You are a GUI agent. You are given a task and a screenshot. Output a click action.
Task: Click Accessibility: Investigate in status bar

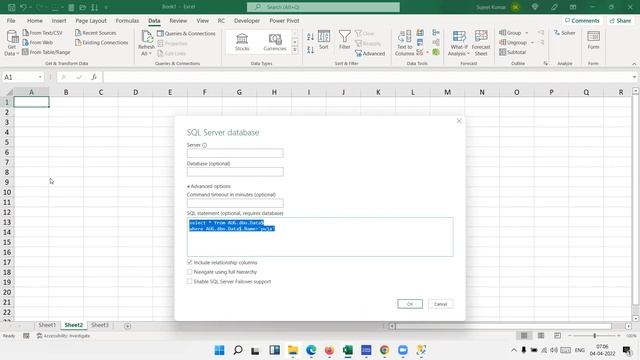(x=63, y=336)
